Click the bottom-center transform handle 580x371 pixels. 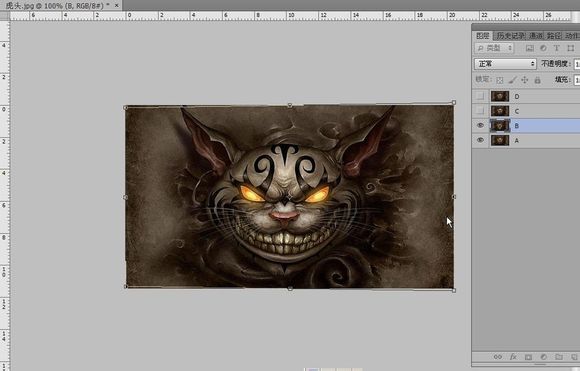pos(290,288)
